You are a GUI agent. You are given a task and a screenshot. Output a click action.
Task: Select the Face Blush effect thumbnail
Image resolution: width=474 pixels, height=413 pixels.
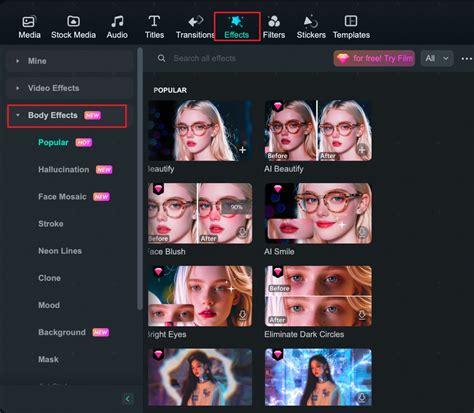(200, 213)
